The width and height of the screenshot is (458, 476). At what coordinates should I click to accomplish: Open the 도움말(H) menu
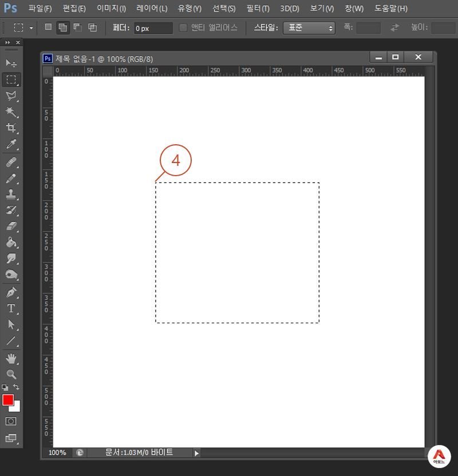pos(390,8)
